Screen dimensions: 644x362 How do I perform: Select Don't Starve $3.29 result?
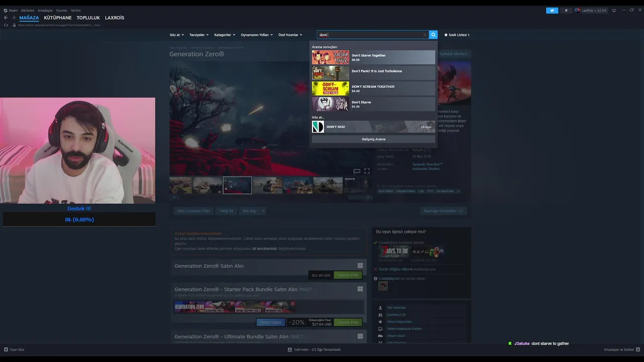(373, 104)
